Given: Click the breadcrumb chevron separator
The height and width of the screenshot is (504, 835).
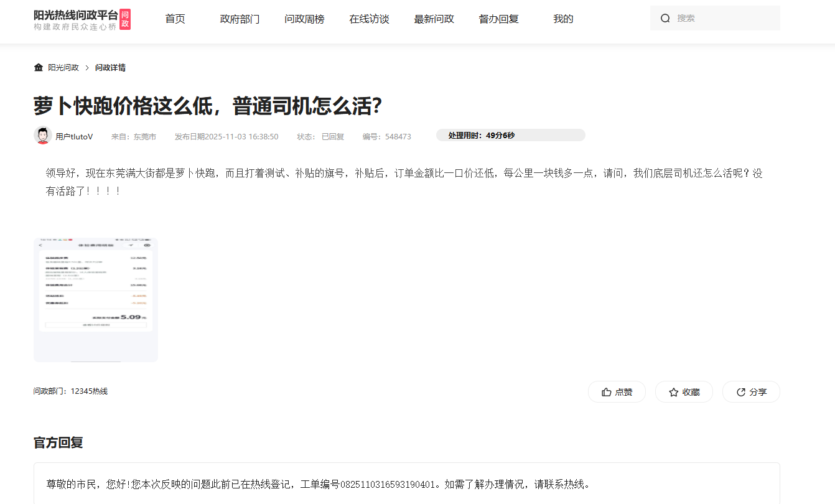Looking at the screenshot, I should pos(87,68).
